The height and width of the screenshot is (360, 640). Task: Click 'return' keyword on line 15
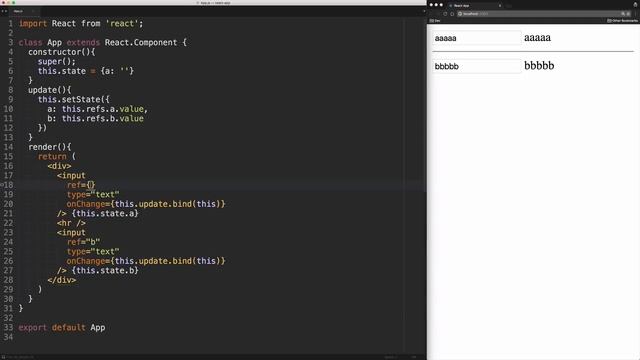pos(52,156)
